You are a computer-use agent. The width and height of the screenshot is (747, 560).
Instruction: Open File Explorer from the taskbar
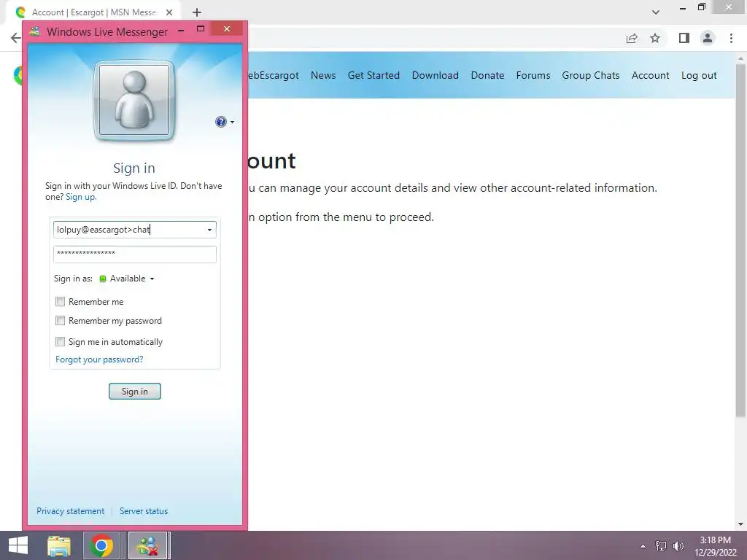[59, 545]
